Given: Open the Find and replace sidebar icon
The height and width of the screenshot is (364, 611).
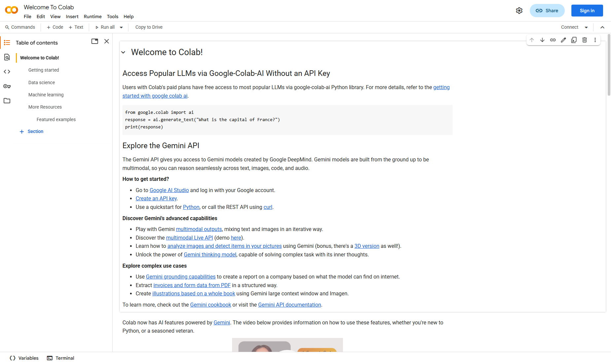Looking at the screenshot, I should click(x=7, y=57).
